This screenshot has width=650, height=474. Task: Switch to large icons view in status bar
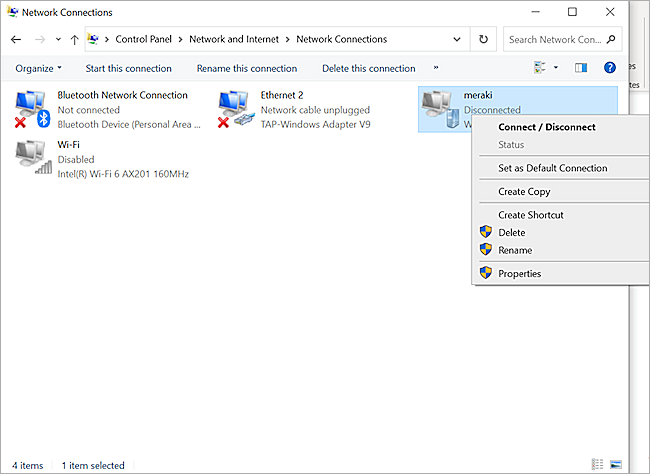(x=616, y=464)
